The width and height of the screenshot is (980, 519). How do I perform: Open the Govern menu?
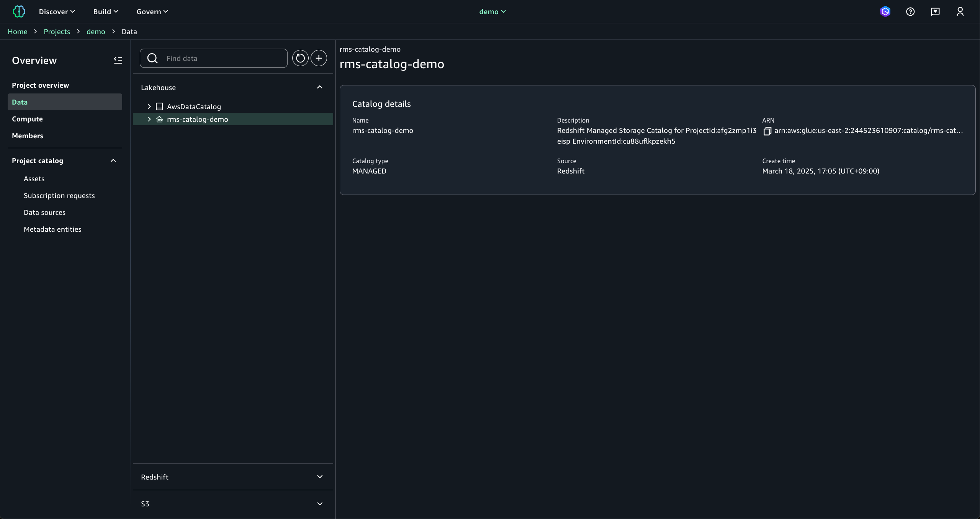click(x=152, y=11)
